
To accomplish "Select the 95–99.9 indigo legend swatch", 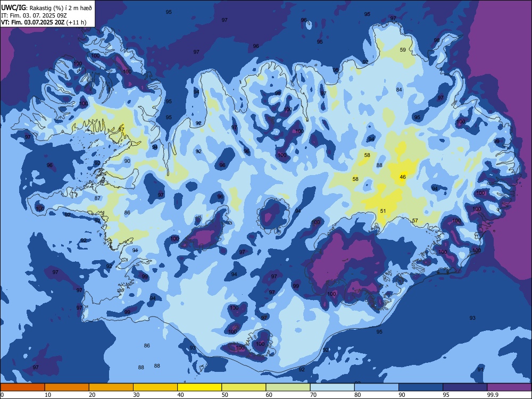I will (465, 387).
